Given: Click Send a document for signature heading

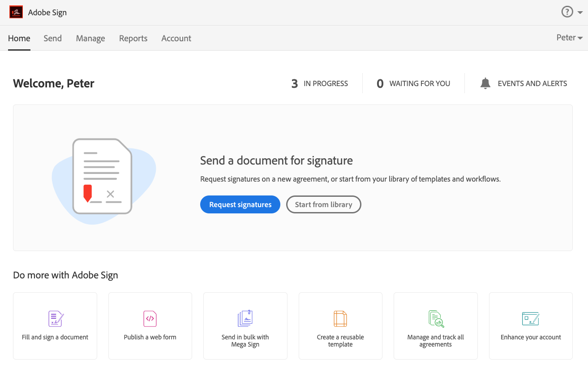Looking at the screenshot, I should coord(276,160).
